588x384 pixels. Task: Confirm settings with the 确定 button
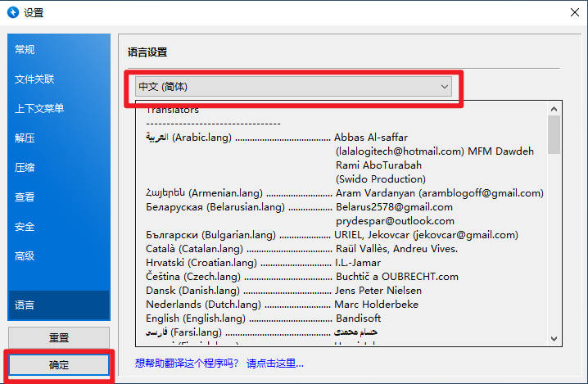59,364
